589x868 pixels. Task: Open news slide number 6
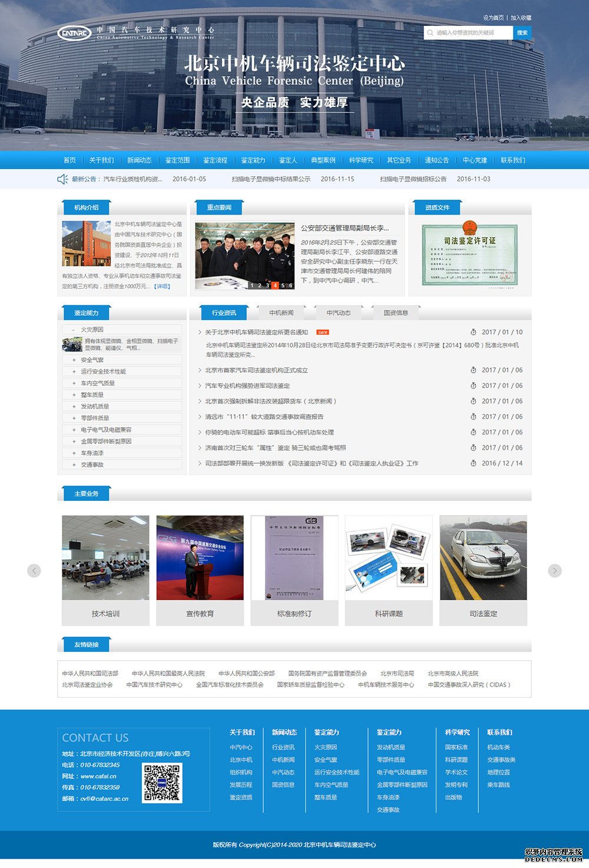coord(290,285)
